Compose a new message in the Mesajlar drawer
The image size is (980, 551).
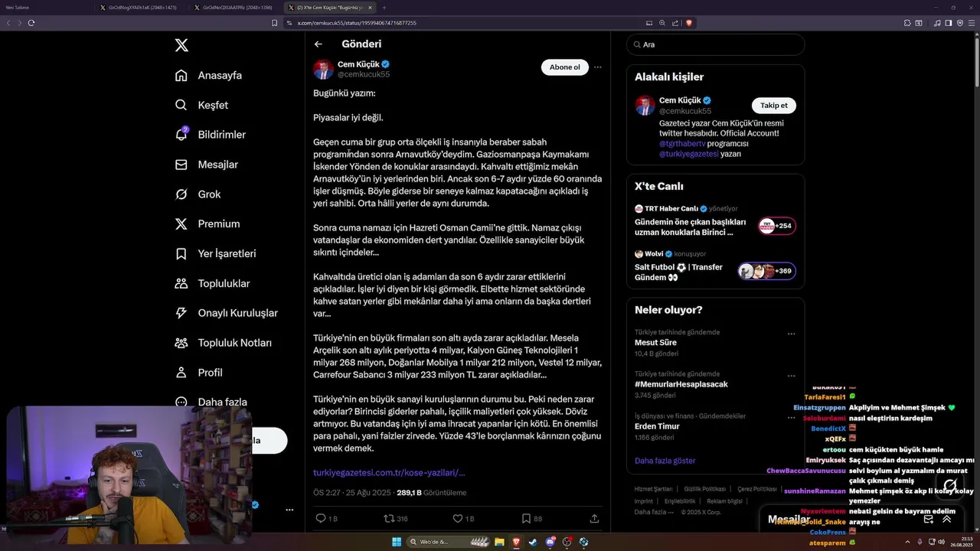click(928, 519)
